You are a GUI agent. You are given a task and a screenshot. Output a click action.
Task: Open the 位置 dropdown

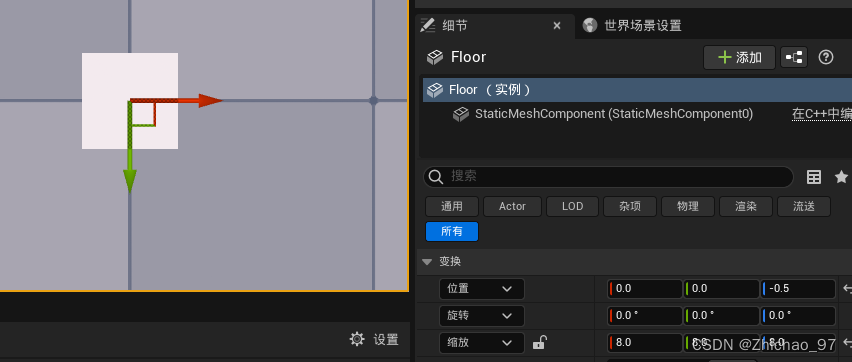[x=481, y=289]
